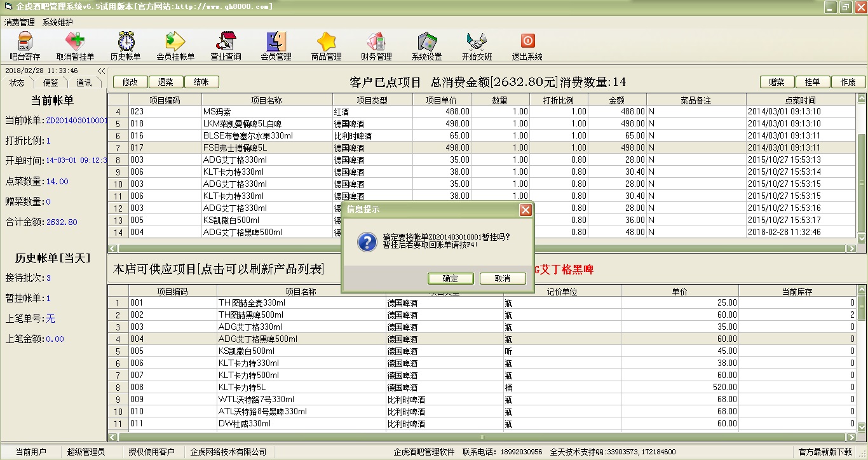The width and height of the screenshot is (868, 460).
Task: Open 营业查询 toolbar icon
Action: (x=226, y=46)
